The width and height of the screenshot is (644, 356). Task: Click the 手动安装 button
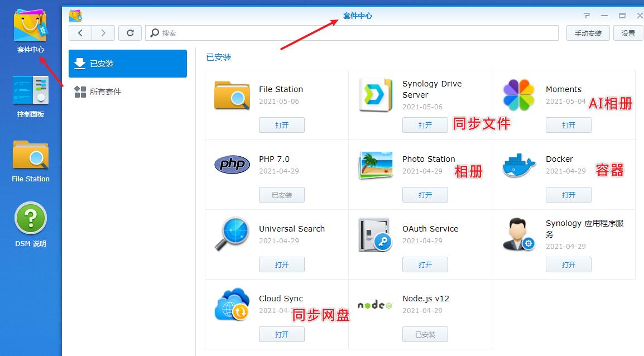(588, 33)
